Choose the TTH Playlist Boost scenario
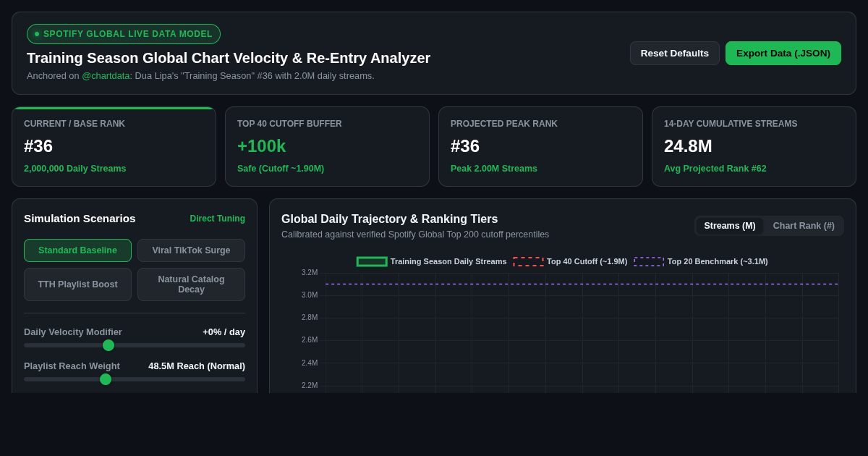The image size is (868, 456). (x=77, y=284)
